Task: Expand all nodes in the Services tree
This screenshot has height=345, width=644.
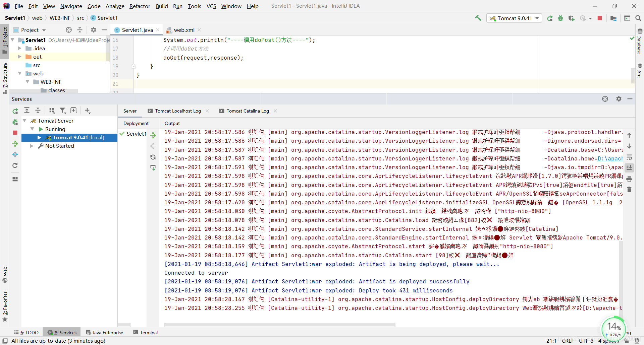Action: (27, 111)
